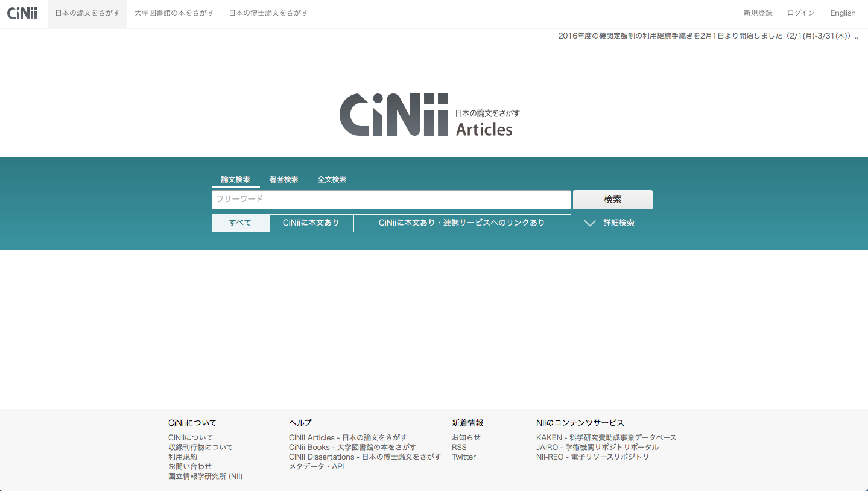Follow CiNii on Twitter
This screenshot has height=491, width=868.
pyautogui.click(x=463, y=457)
